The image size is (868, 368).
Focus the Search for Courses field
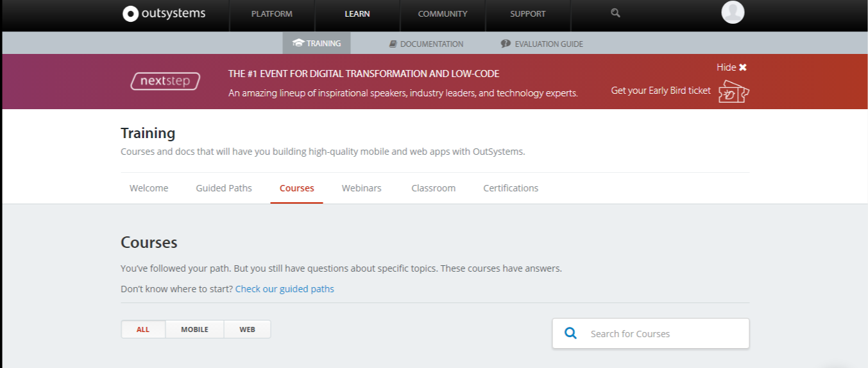(x=651, y=334)
